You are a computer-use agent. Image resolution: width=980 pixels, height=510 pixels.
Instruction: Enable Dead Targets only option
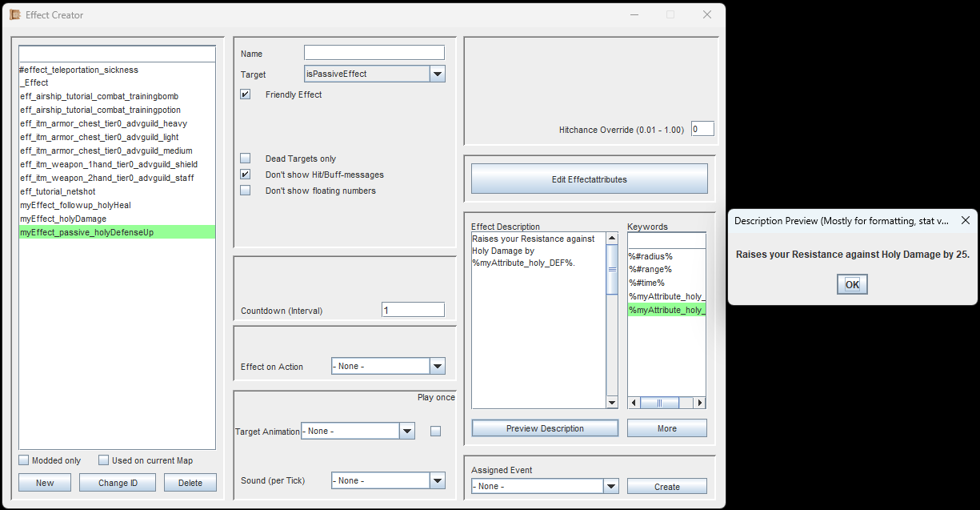pyautogui.click(x=246, y=159)
